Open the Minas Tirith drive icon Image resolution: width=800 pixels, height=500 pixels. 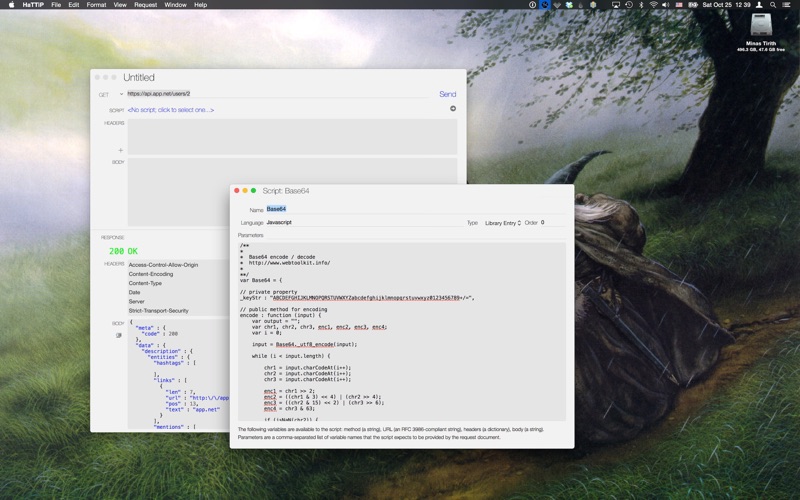762,28
